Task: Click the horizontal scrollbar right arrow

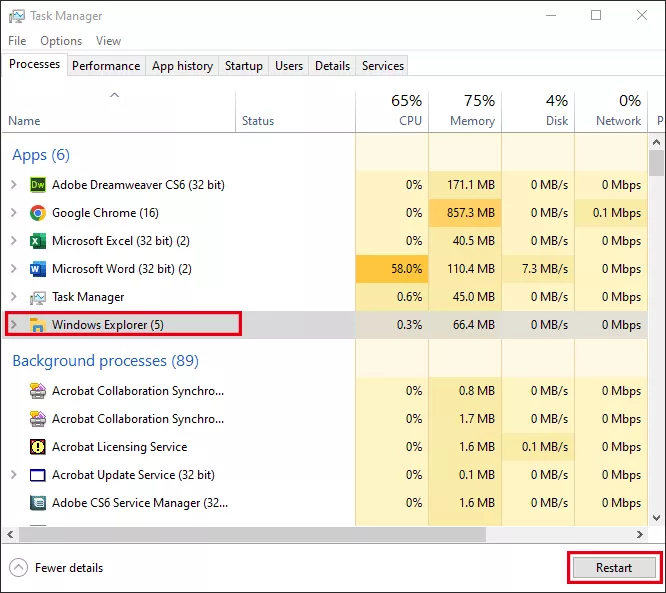Action: [x=640, y=535]
